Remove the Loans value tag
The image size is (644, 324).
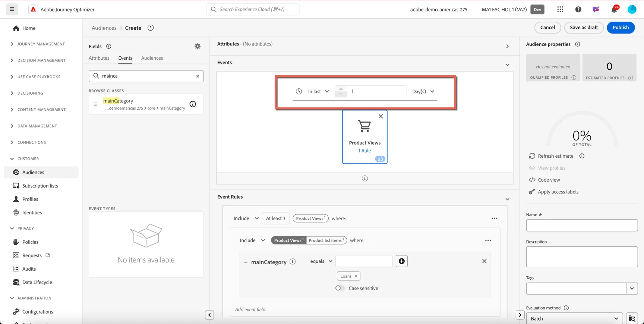356,276
